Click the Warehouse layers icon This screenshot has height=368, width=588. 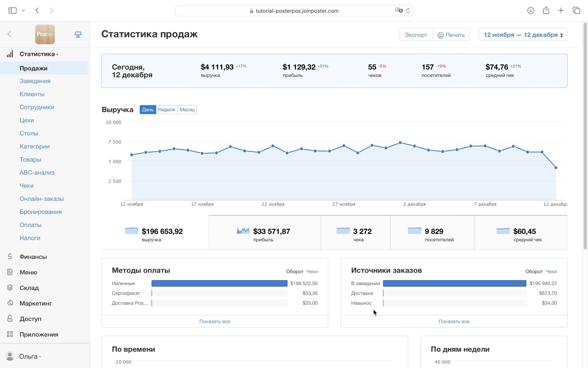click(x=10, y=288)
